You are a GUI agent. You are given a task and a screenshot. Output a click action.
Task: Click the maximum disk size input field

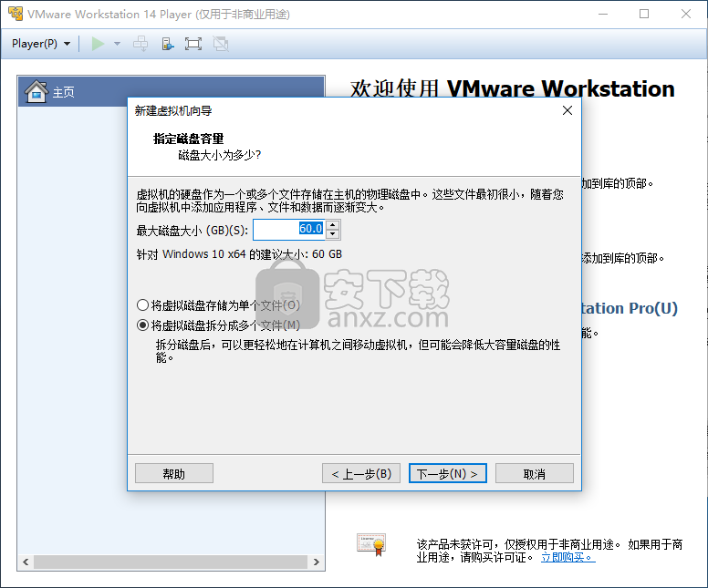289,230
